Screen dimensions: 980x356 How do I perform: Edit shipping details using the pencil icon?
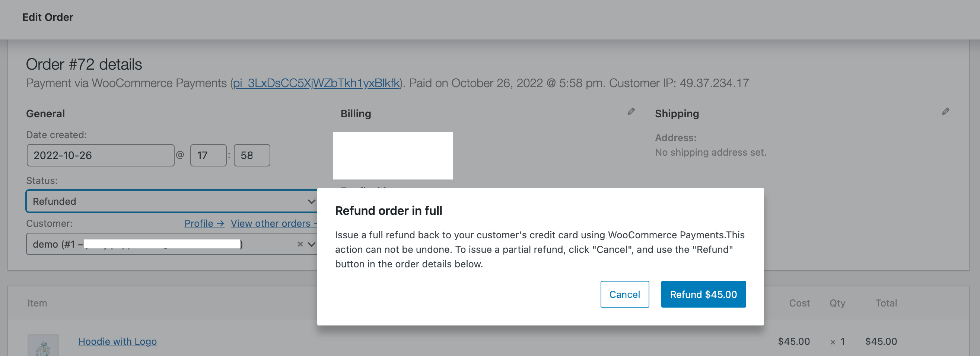click(946, 111)
